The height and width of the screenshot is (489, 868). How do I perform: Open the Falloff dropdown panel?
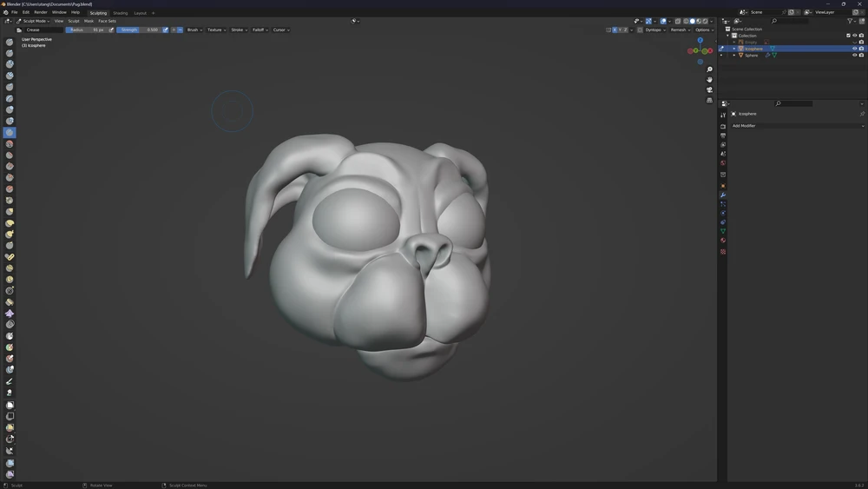tap(260, 30)
